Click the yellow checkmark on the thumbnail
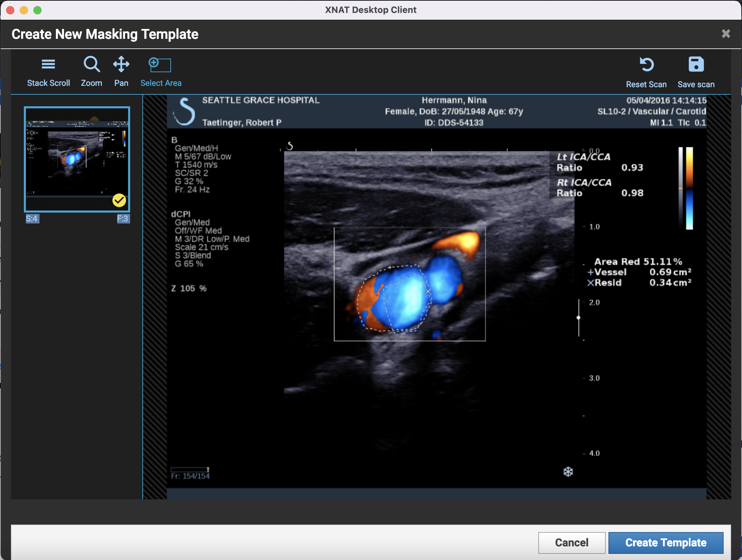This screenshot has height=560, width=742. pyautogui.click(x=119, y=200)
